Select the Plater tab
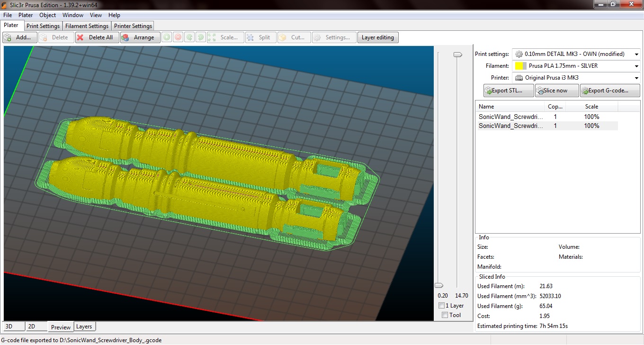 pyautogui.click(x=11, y=26)
